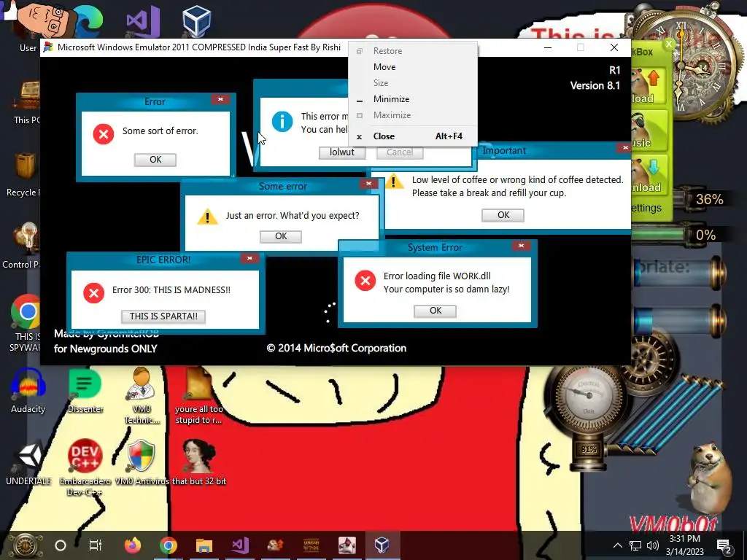Open the network tray icon
747x560 pixels.
[635, 545]
